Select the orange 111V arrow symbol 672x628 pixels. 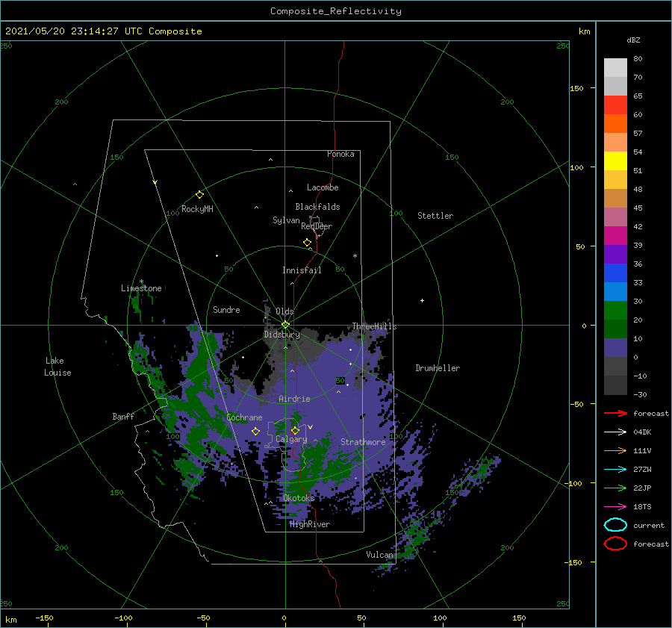coord(615,450)
